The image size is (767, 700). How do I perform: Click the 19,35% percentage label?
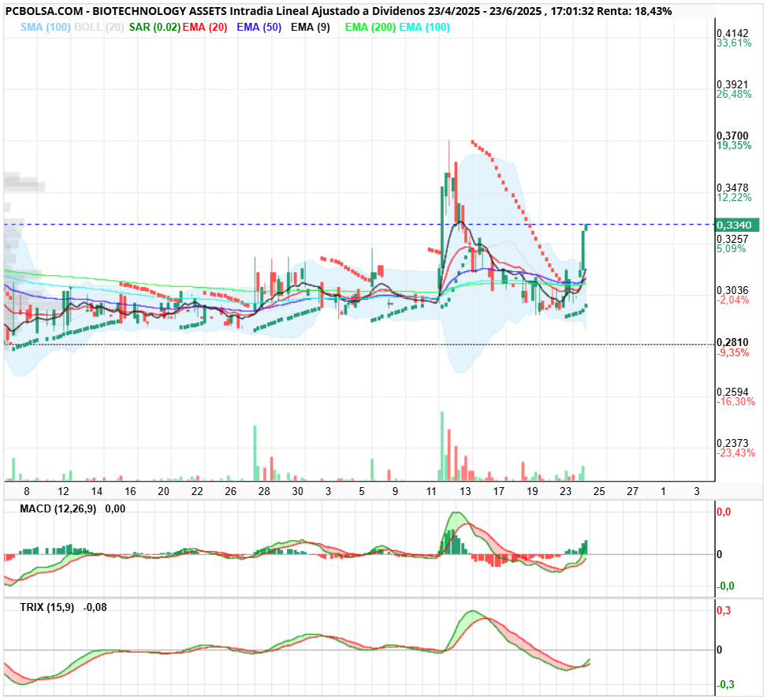pyautogui.click(x=734, y=145)
